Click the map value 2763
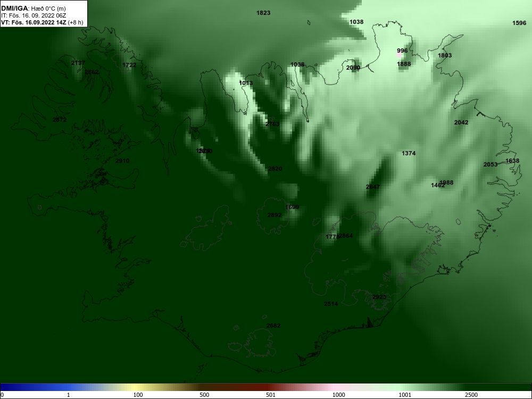The width and height of the screenshot is (532, 399). pos(272,124)
